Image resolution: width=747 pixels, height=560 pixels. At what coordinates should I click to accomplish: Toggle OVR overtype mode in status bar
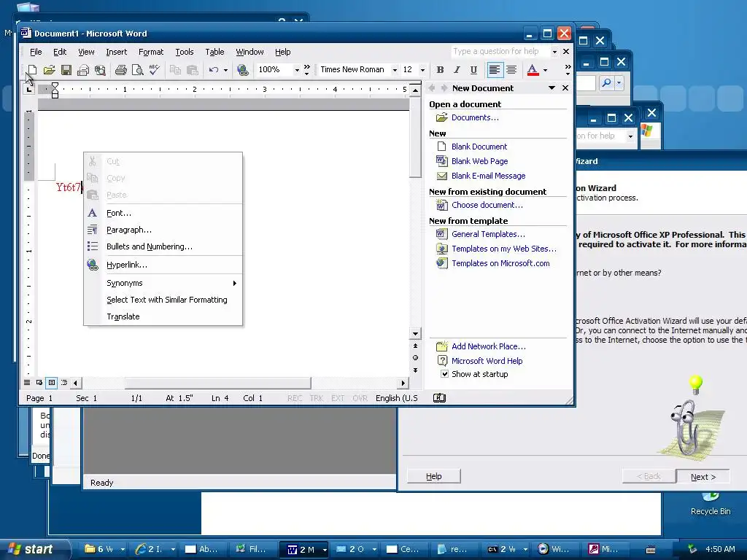click(360, 398)
